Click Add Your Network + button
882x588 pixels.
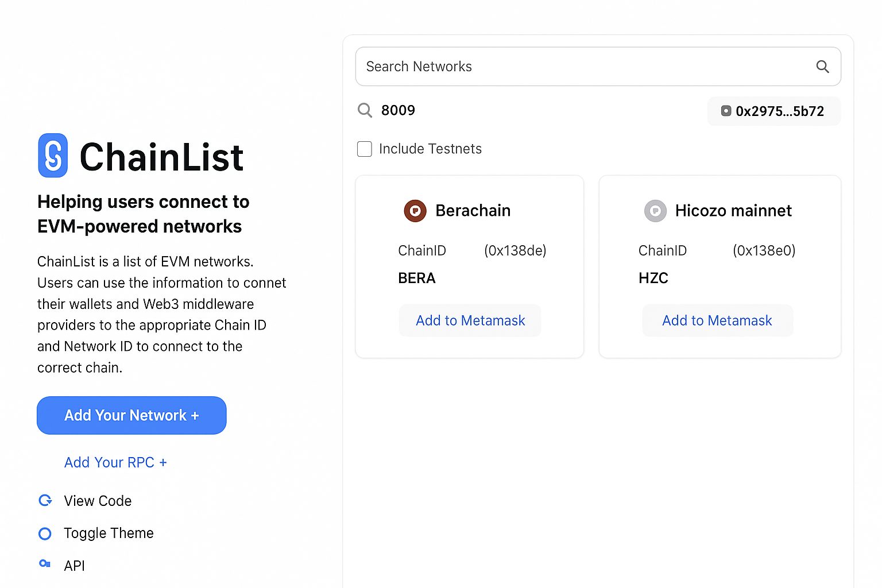[x=131, y=415]
